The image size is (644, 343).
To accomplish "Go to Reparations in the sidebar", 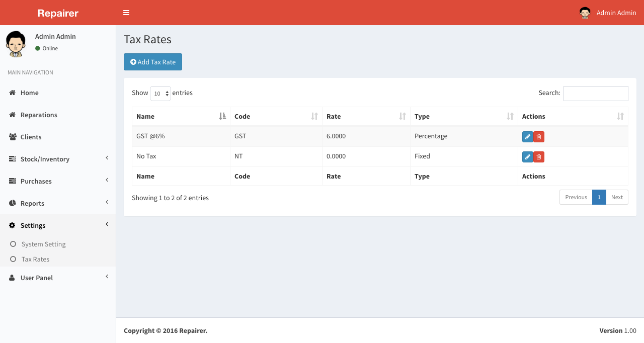I will click(39, 115).
